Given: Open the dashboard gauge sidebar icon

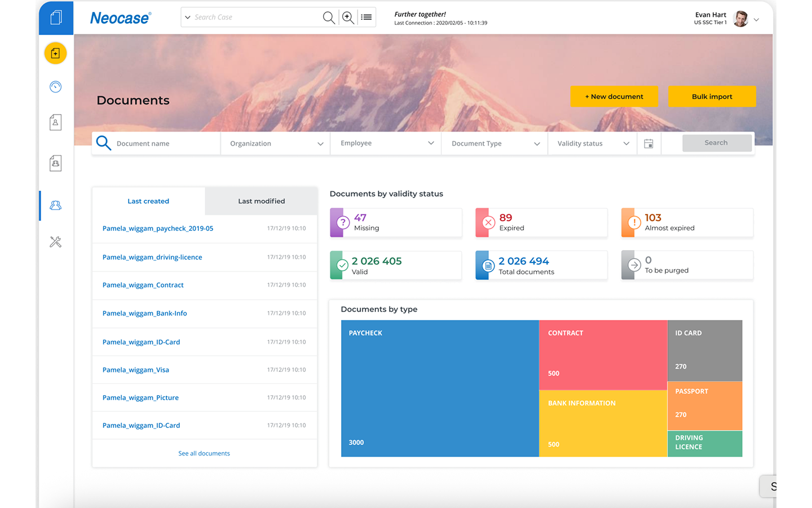Looking at the screenshot, I should pos(55,86).
